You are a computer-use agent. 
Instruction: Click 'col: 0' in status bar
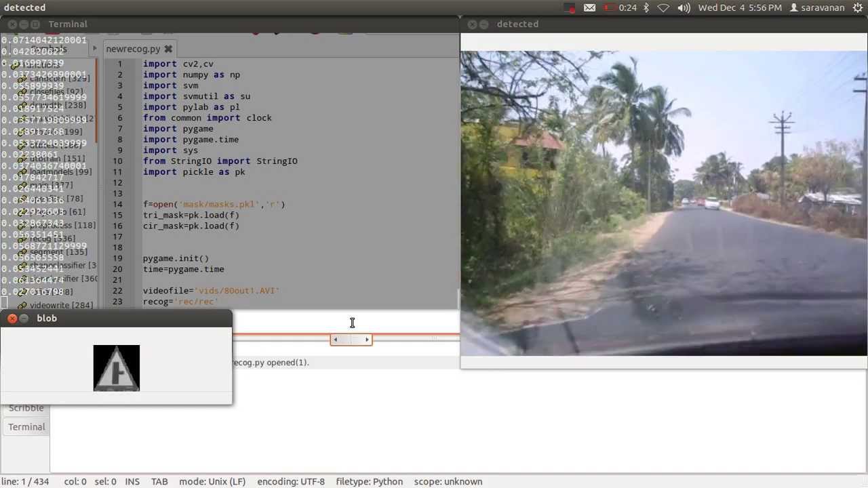point(75,482)
